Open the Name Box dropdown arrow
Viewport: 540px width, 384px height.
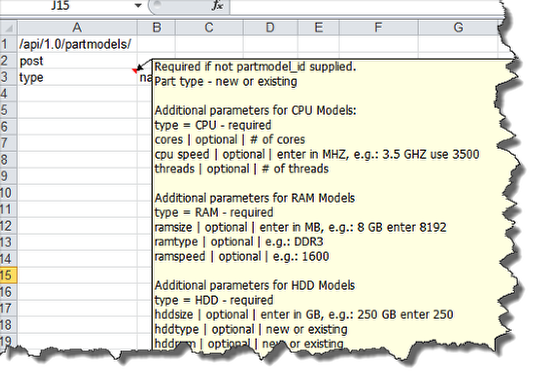point(138,5)
